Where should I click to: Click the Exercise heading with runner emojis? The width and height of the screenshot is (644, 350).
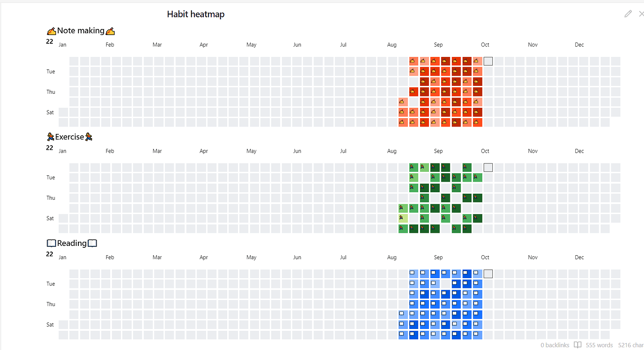70,137
